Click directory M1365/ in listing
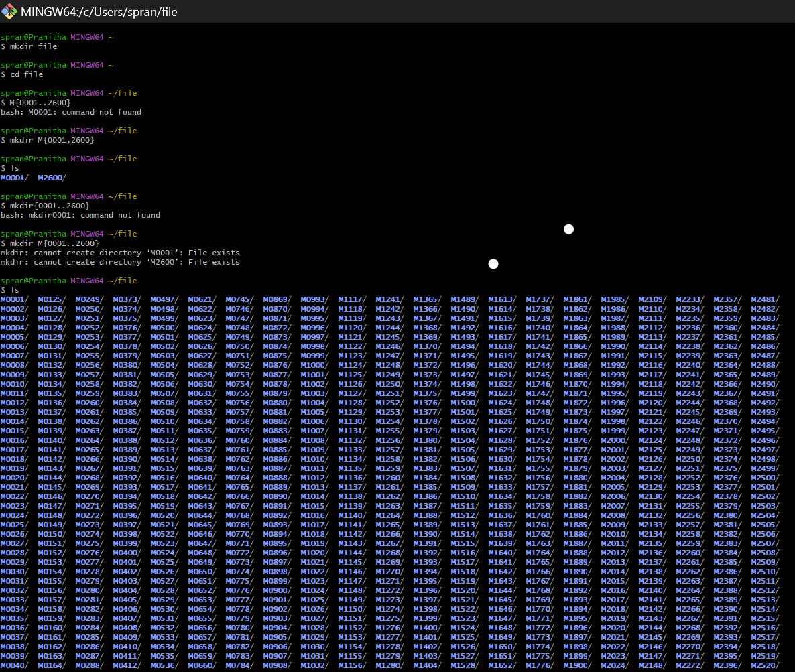This screenshot has height=672, width=795. pyautogui.click(x=427, y=299)
